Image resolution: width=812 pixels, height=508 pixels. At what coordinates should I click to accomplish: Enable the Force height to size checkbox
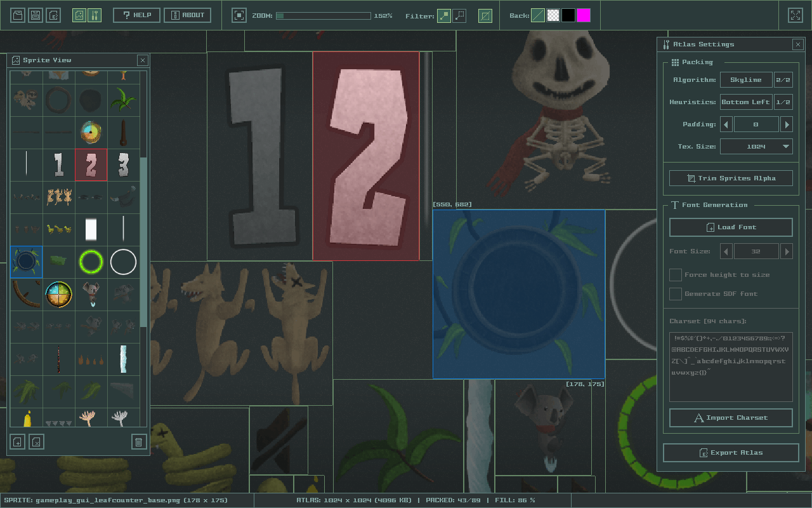tap(676, 275)
